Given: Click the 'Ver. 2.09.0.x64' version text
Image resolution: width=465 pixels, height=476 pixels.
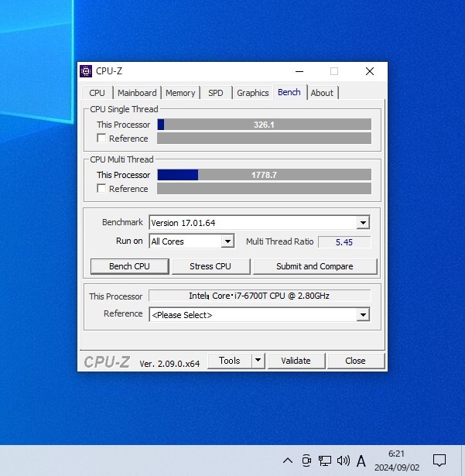Looking at the screenshot, I should pyautogui.click(x=169, y=364).
